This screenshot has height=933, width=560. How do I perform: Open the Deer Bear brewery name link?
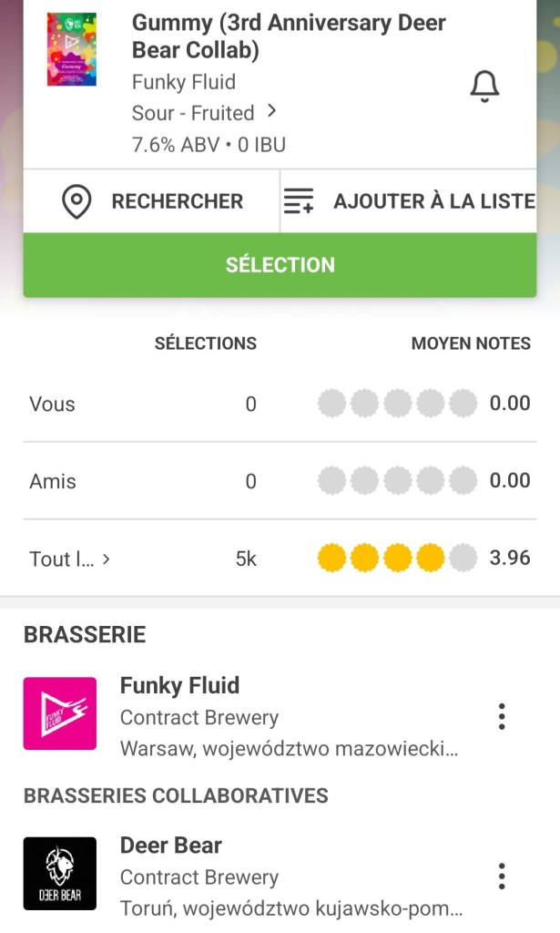171,846
